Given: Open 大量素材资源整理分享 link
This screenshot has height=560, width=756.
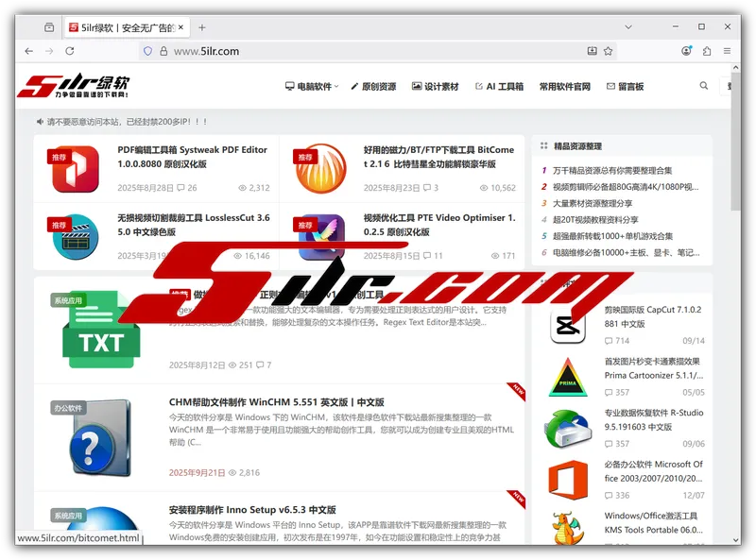Looking at the screenshot, I should (593, 203).
